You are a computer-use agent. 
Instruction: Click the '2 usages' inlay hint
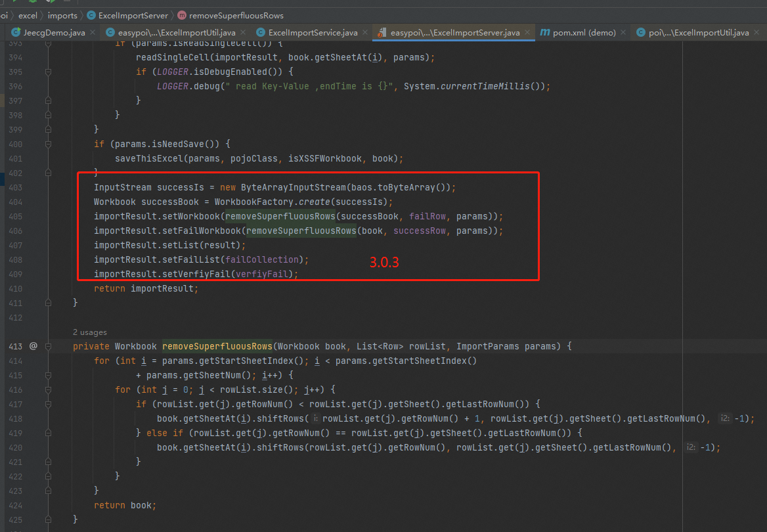(x=89, y=332)
